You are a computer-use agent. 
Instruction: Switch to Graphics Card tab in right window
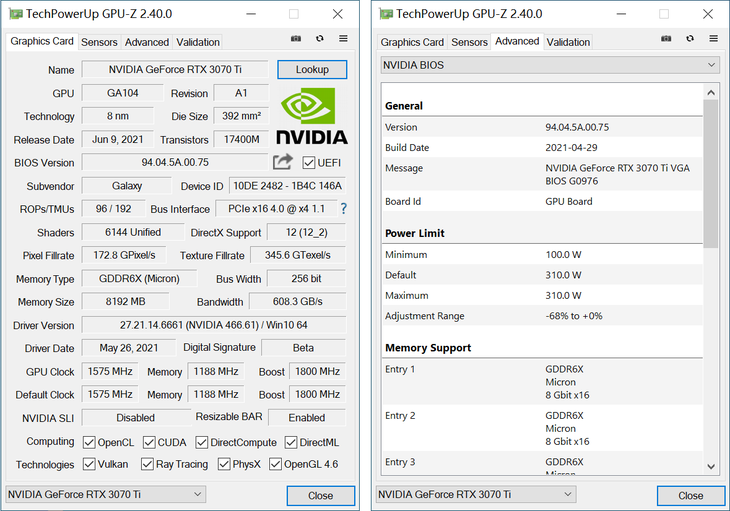(412, 42)
